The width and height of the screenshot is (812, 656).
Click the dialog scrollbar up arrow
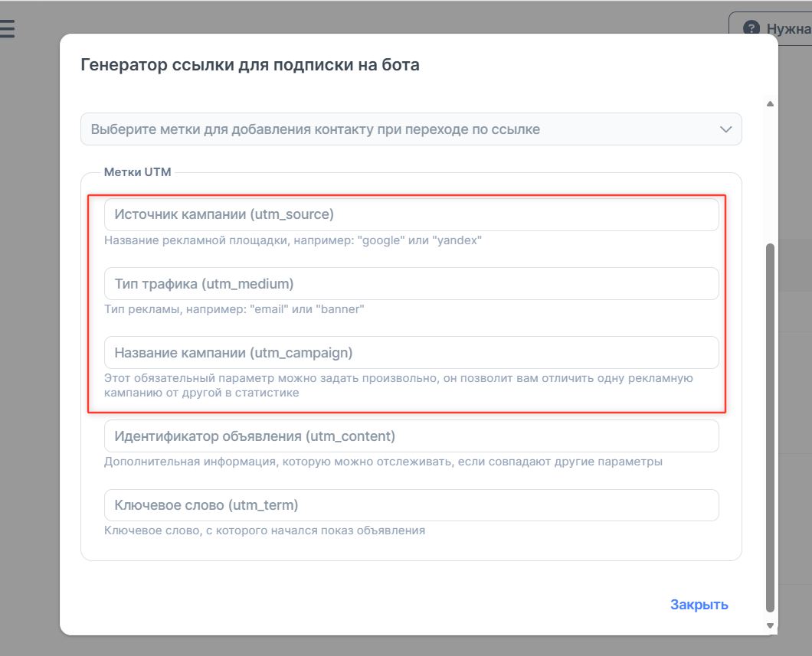point(770,104)
